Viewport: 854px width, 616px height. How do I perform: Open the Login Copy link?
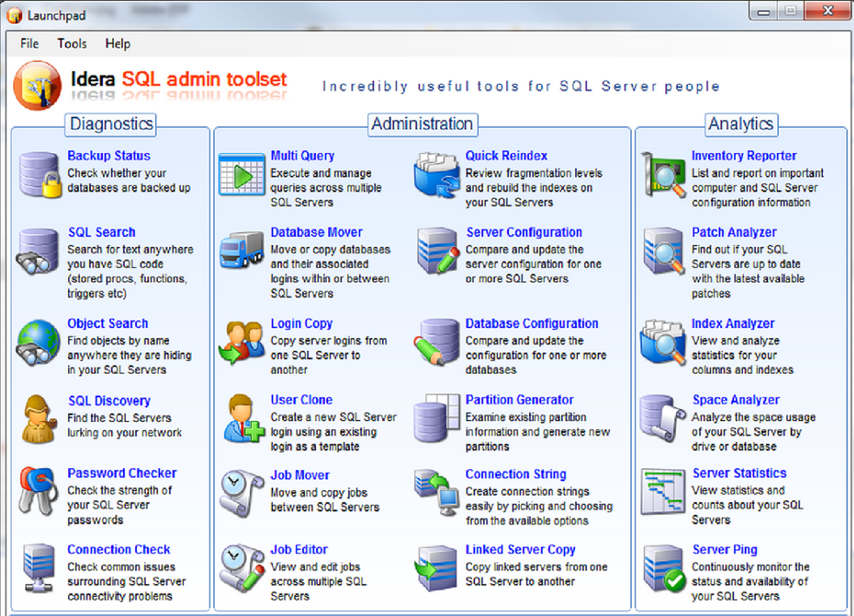click(302, 323)
